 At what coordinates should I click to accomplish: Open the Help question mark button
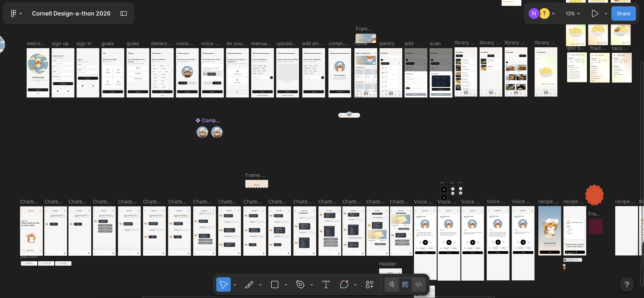click(x=627, y=284)
